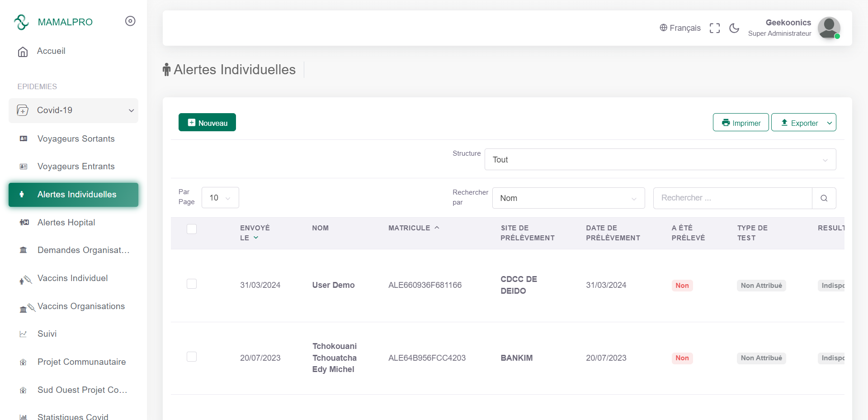The height and width of the screenshot is (420, 868).
Task: Click the Accueil home icon
Action: pos(23,52)
